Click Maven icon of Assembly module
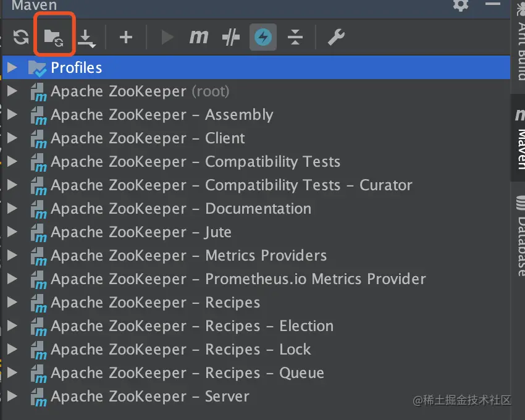 point(38,115)
